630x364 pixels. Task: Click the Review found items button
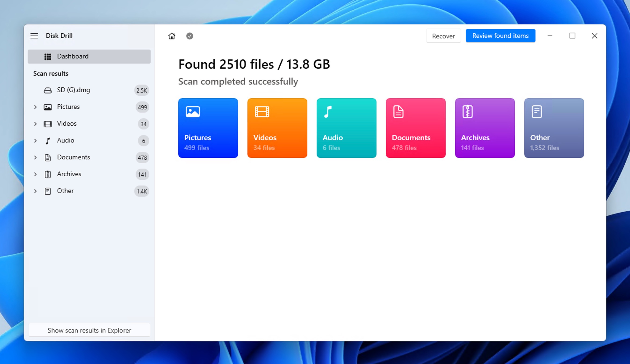point(500,36)
